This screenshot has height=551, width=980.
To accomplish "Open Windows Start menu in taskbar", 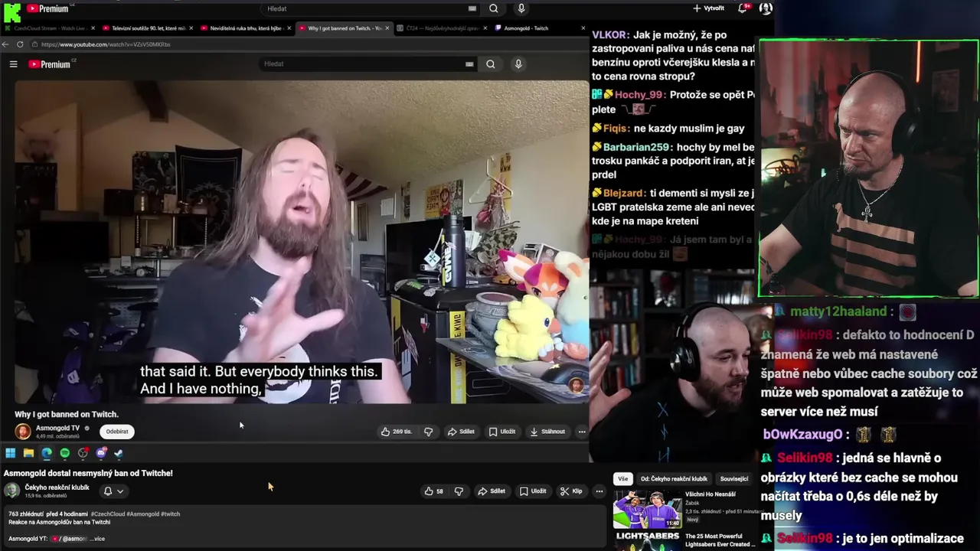I will [x=10, y=453].
